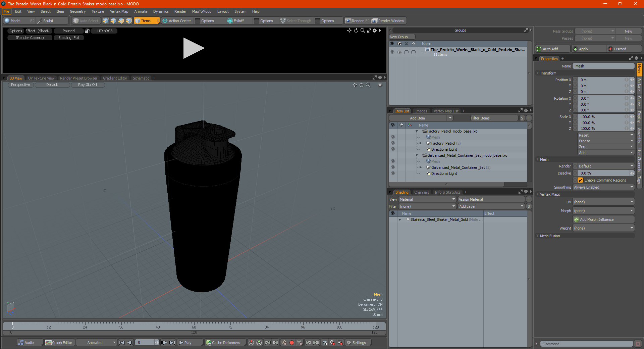Step to next frame
The height and width of the screenshot is (349, 644).
(x=164, y=343)
